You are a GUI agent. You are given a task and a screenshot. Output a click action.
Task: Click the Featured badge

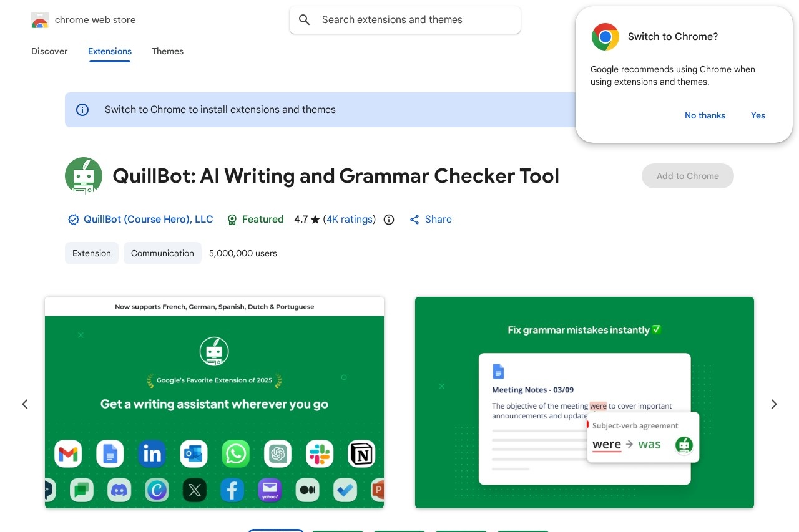(x=255, y=220)
